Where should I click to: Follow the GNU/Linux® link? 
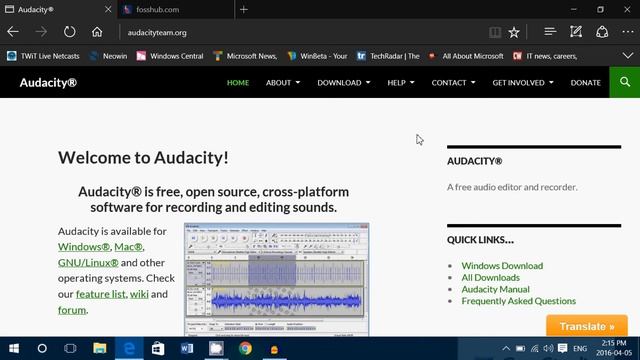pyautogui.click(x=88, y=263)
